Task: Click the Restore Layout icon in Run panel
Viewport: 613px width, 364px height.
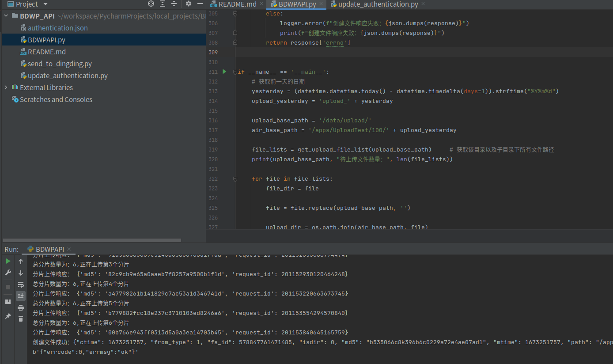Action: pos(8,302)
